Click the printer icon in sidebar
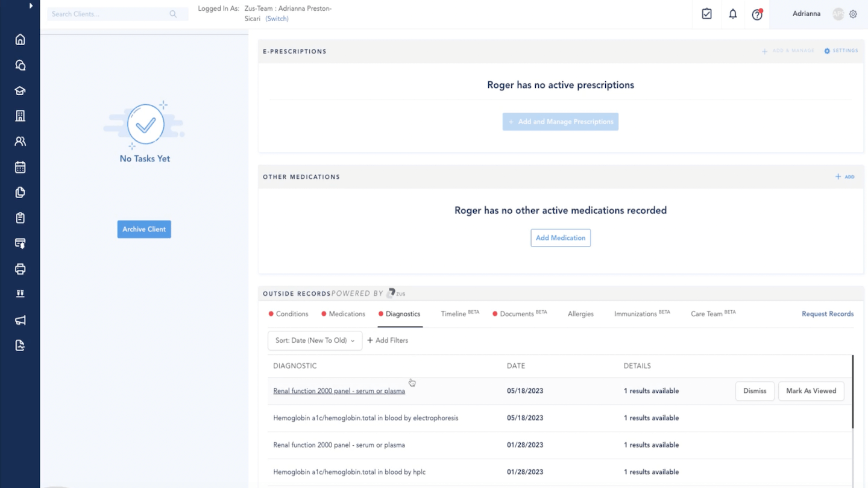Screen dimensions: 868x488 (x=20, y=269)
